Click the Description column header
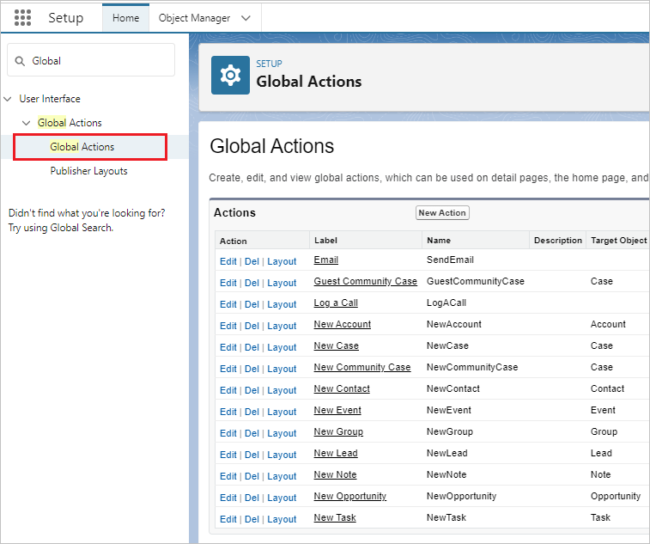 (558, 240)
